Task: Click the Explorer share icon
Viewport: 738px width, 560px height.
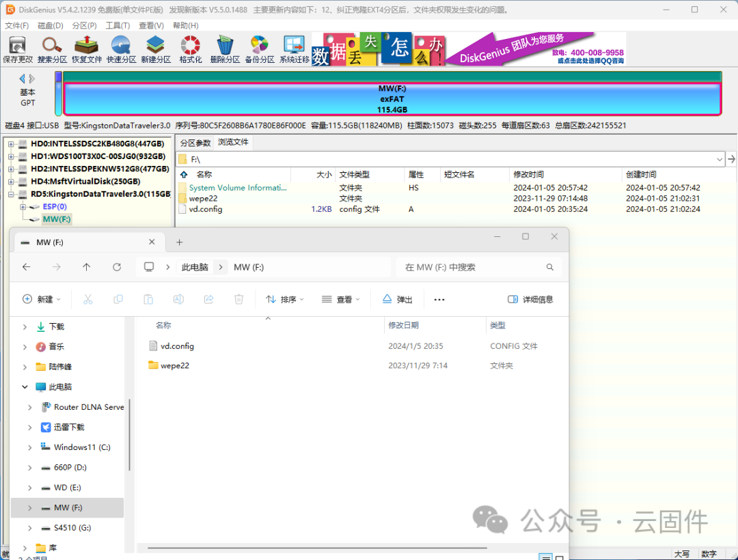Action: 208,299
